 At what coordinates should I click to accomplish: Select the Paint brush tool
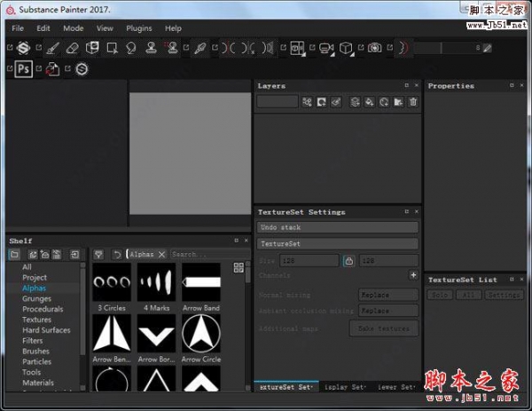coord(52,48)
